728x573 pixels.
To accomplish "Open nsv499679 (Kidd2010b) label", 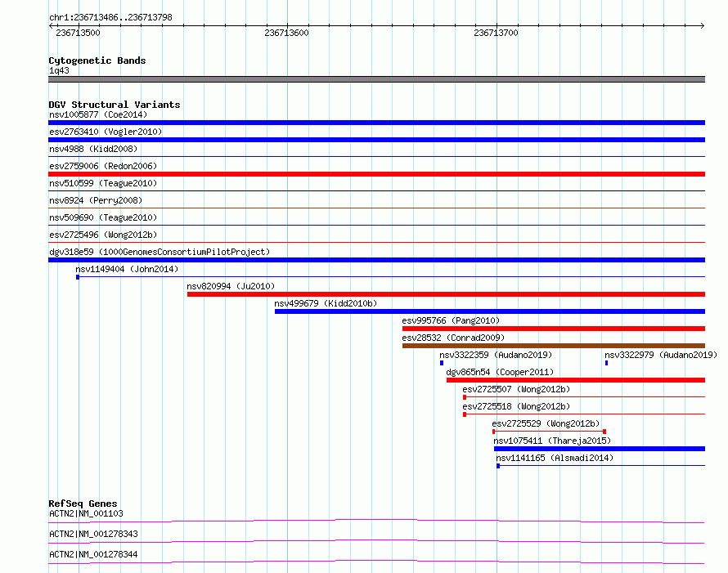I will (326, 303).
